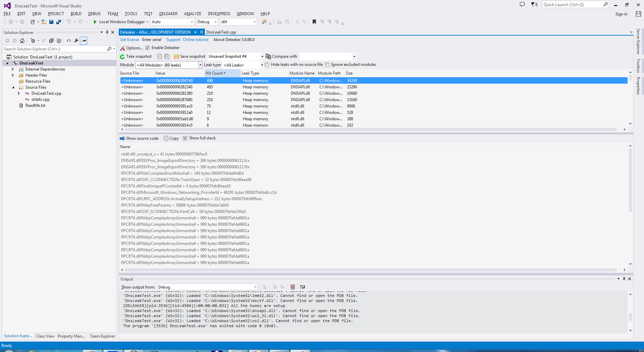Click the Take snapshot refresh icon
This screenshot has height=352, width=644.
(x=122, y=56)
